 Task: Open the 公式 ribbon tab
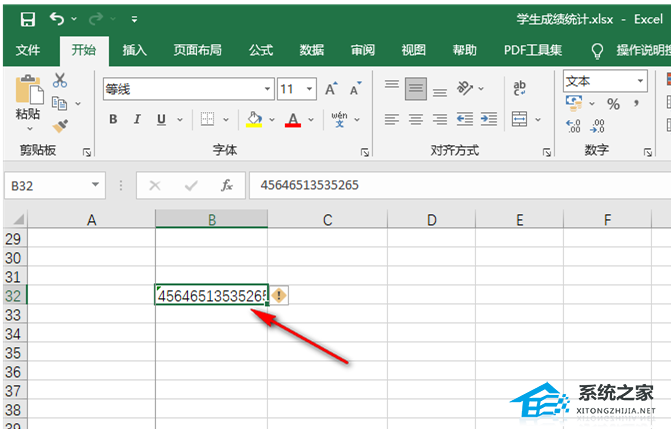pyautogui.click(x=261, y=51)
